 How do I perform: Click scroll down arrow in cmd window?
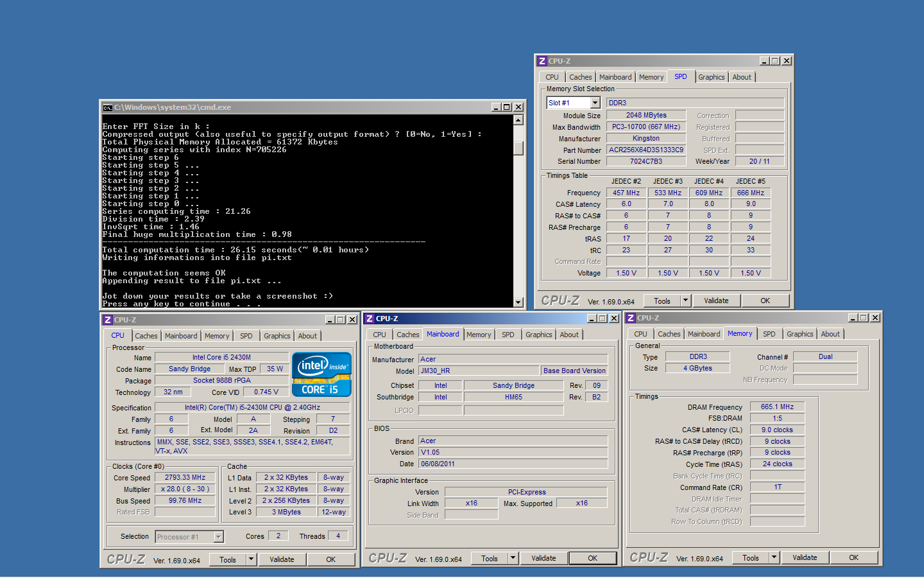[518, 302]
